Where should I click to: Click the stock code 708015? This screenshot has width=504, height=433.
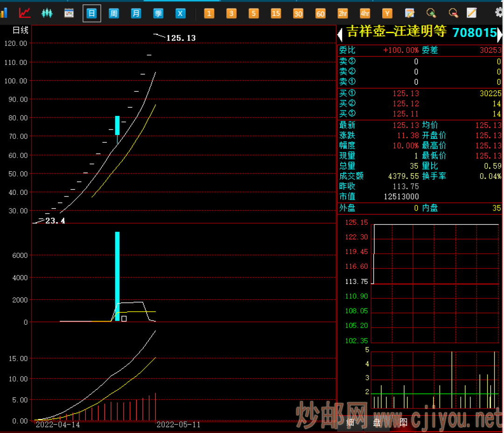click(474, 32)
